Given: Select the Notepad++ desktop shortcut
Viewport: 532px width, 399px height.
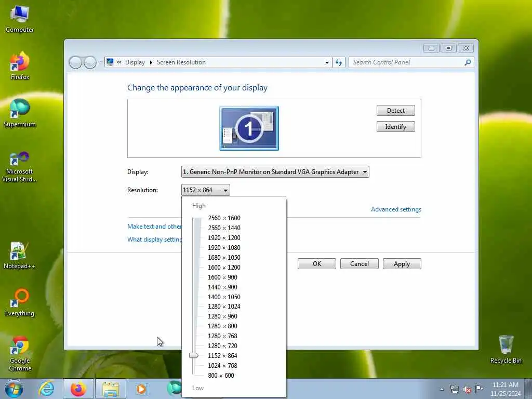Looking at the screenshot, I should pos(19,255).
